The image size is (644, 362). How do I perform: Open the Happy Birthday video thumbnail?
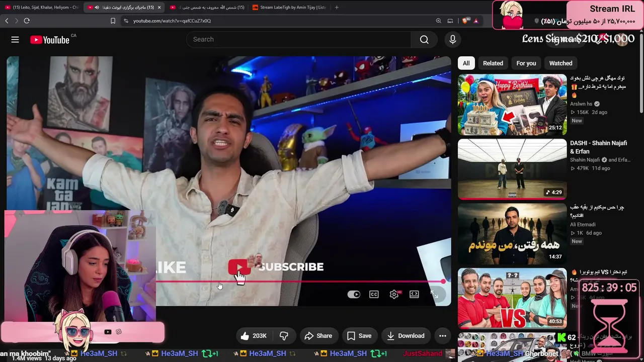coord(512,105)
